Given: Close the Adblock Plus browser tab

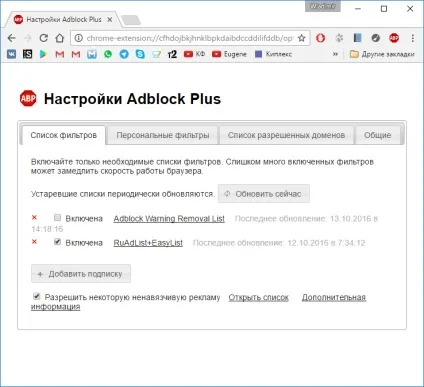Looking at the screenshot, I should pos(109,20).
